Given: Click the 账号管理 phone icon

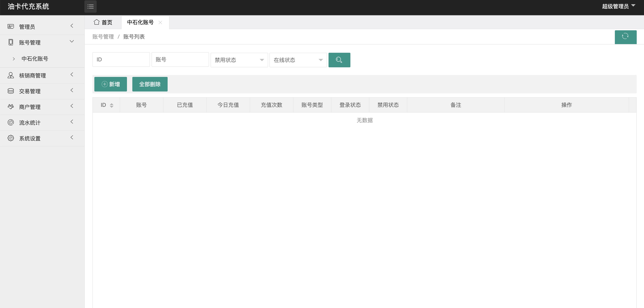Looking at the screenshot, I should pos(11,42).
